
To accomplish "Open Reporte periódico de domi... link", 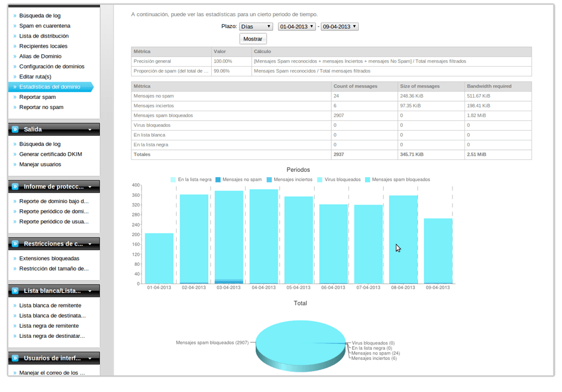I will 54,212.
